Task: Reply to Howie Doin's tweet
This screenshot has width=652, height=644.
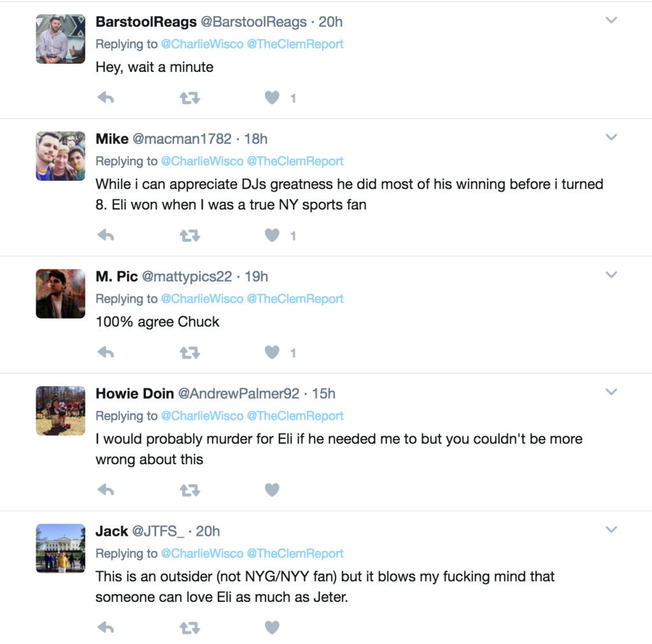Action: pos(106,490)
